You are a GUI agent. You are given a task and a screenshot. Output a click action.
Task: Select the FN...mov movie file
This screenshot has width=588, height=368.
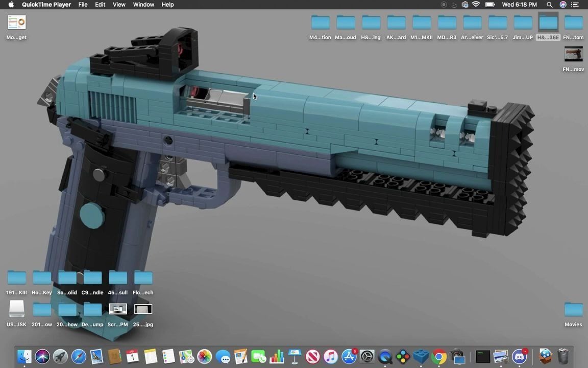click(573, 54)
